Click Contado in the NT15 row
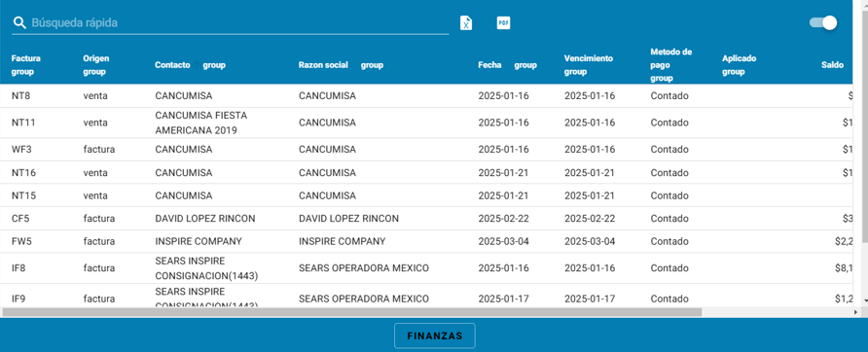868x352 pixels. 669,195
